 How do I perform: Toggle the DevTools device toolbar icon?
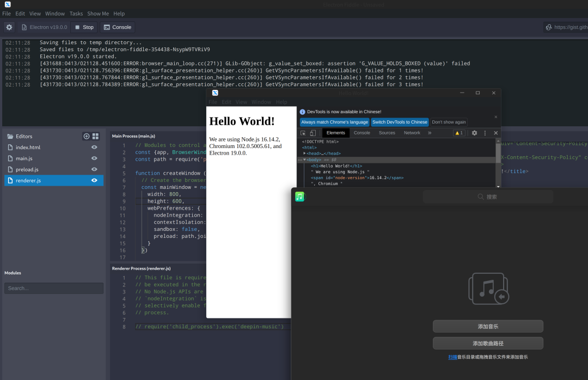313,133
